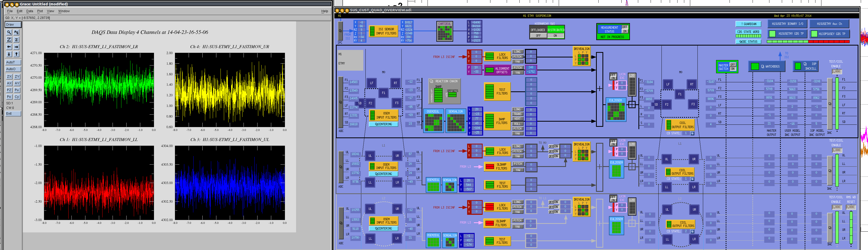868x250 pixels.
Task: Open H1SUSETMY BINARY I/O screen
Action: point(788,24)
